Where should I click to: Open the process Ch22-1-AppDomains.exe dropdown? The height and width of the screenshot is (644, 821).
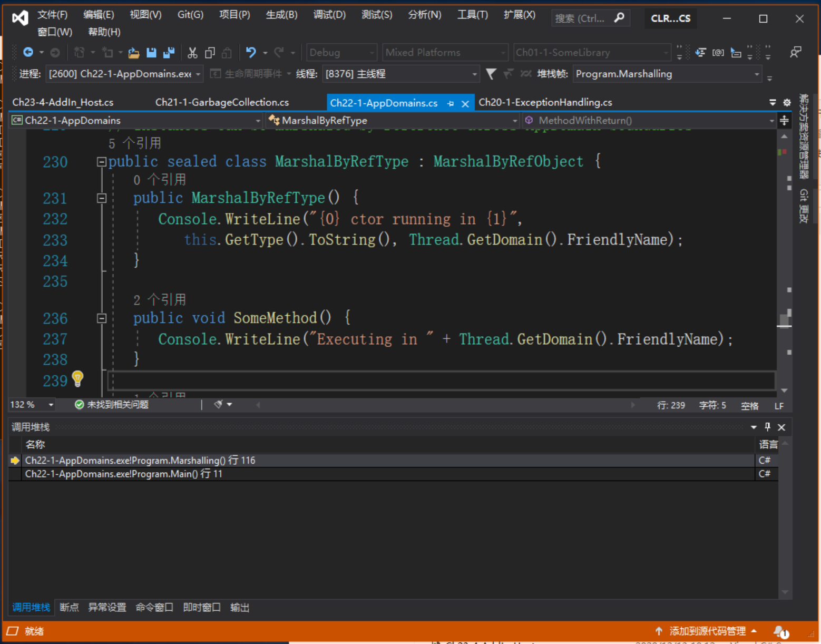click(x=198, y=74)
